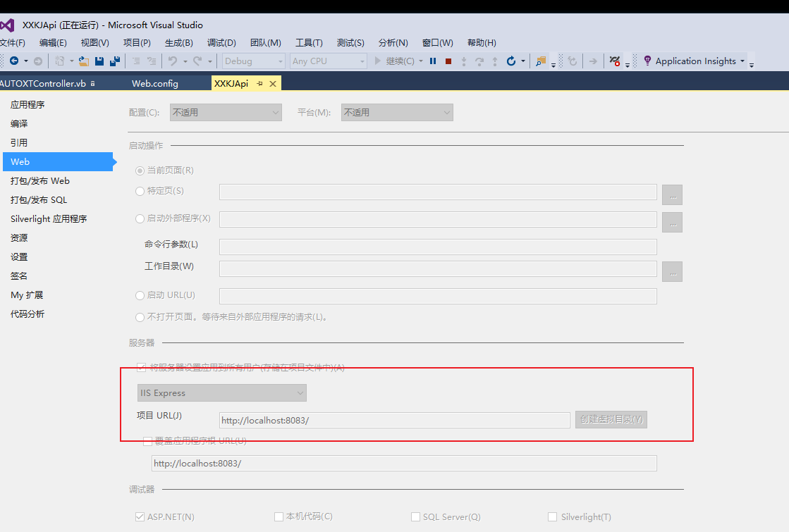Screen dimensions: 789x532
Task: Open the 平台(M) platform dropdown
Action: click(397, 112)
